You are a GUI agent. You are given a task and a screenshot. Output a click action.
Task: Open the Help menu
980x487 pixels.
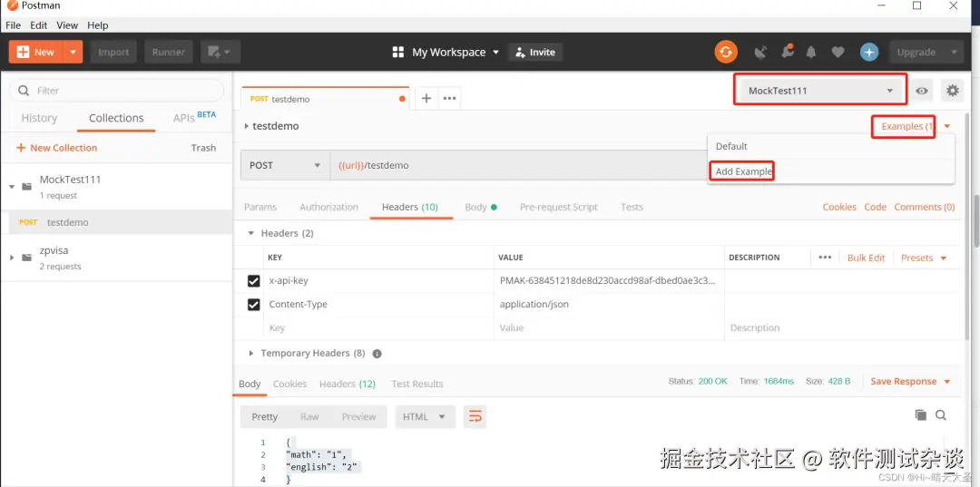pos(97,25)
